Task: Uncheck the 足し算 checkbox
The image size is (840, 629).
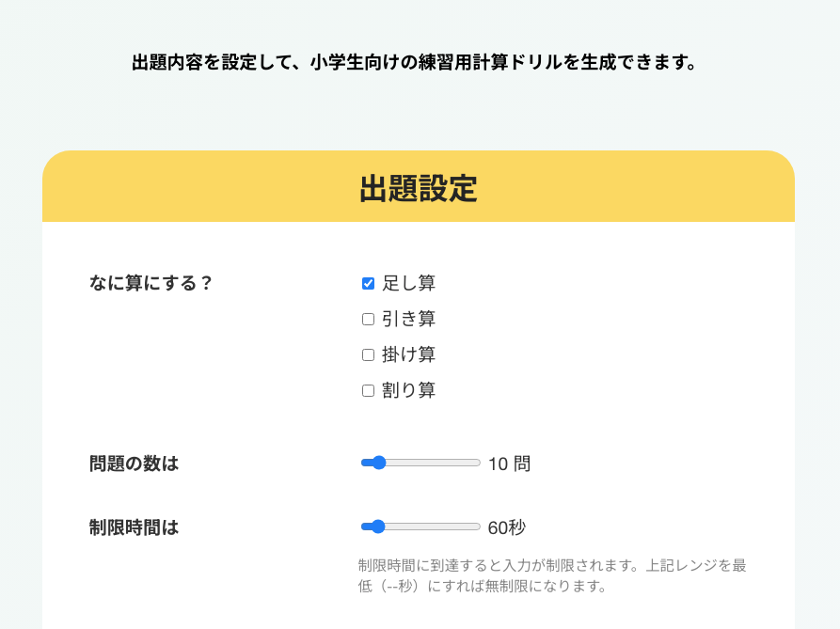Action: point(368,283)
